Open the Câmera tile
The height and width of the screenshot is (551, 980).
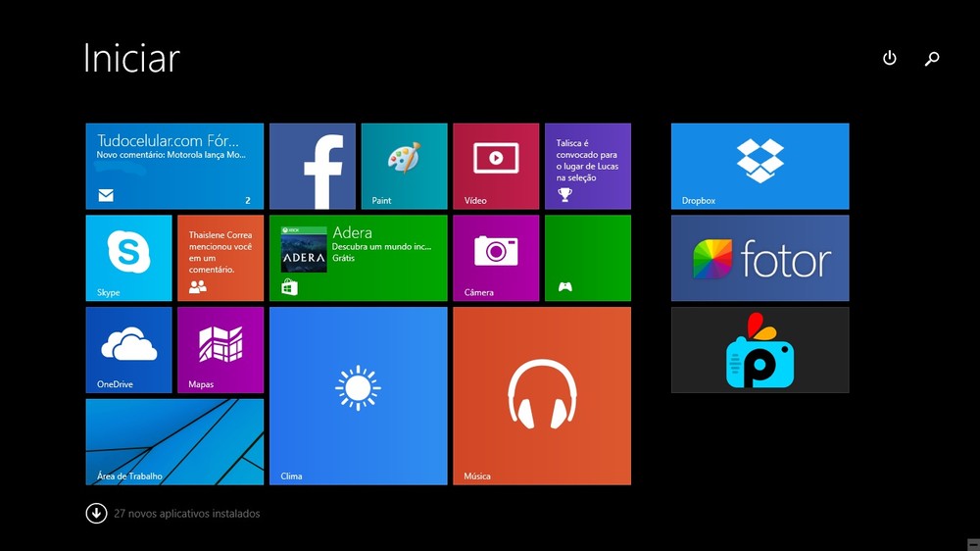click(x=496, y=258)
